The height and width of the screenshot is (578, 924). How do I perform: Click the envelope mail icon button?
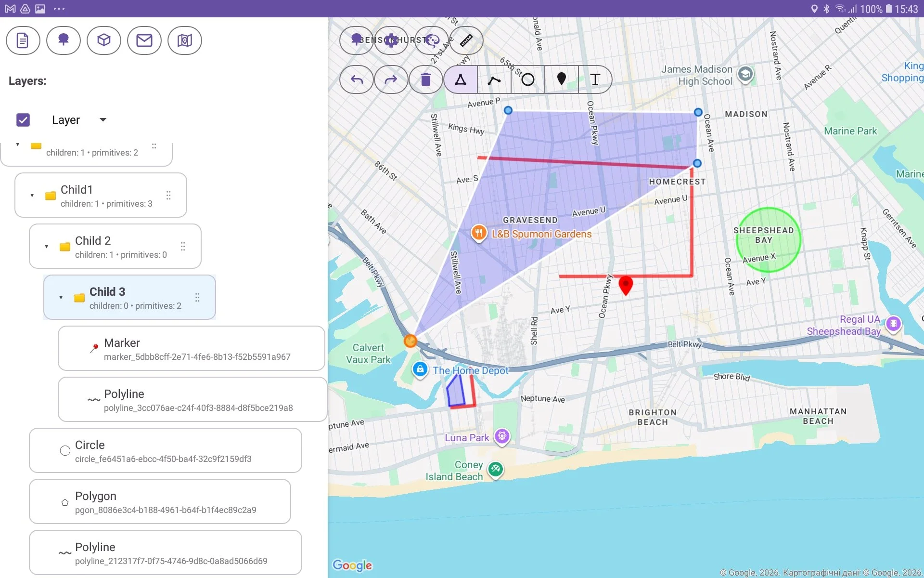(144, 40)
